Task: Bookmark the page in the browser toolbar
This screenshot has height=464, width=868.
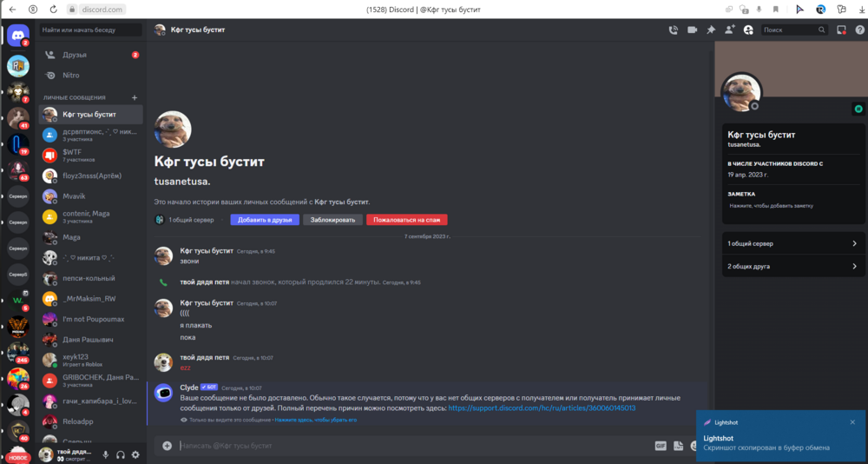Action: tap(775, 10)
